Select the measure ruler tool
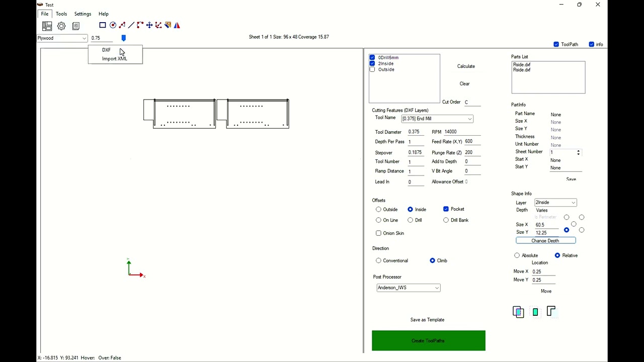This screenshot has height=362, width=644. click(x=168, y=25)
